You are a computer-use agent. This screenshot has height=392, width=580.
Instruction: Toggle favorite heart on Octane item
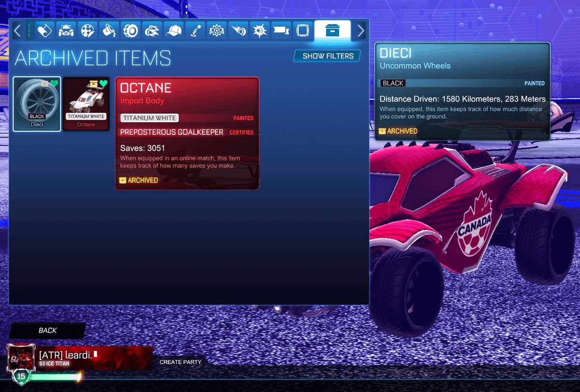pos(103,84)
